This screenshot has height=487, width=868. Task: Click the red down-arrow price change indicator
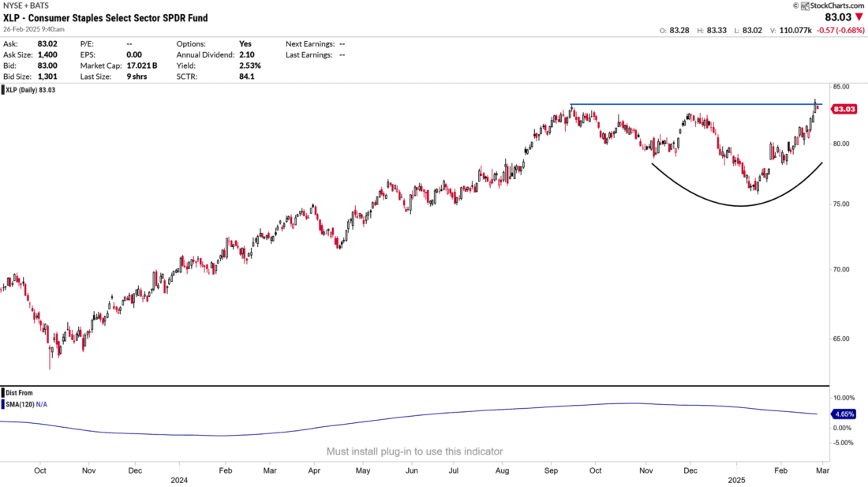(x=859, y=17)
